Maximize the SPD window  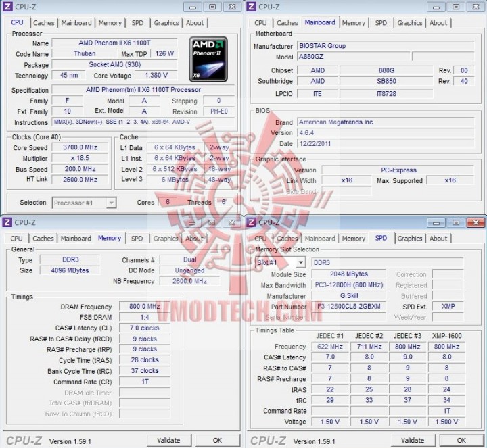[x=456, y=222]
